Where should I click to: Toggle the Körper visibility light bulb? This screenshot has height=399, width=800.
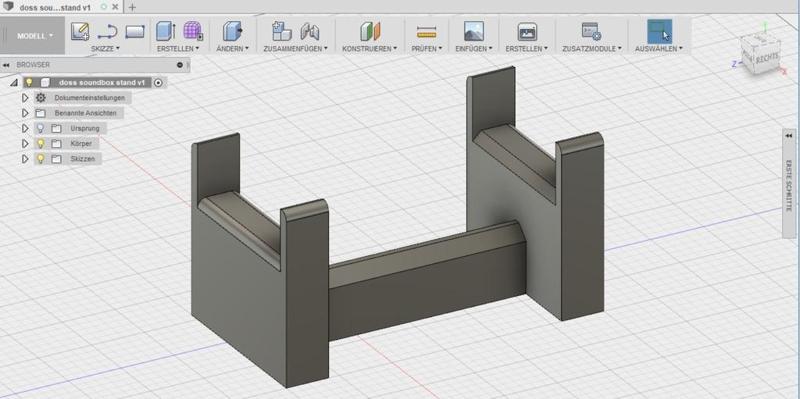click(x=40, y=144)
